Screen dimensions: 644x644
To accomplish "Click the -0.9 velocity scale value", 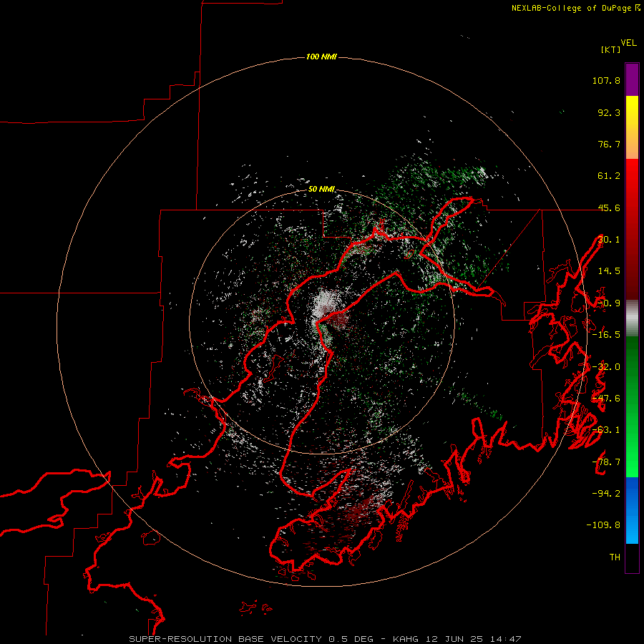I will [x=609, y=303].
